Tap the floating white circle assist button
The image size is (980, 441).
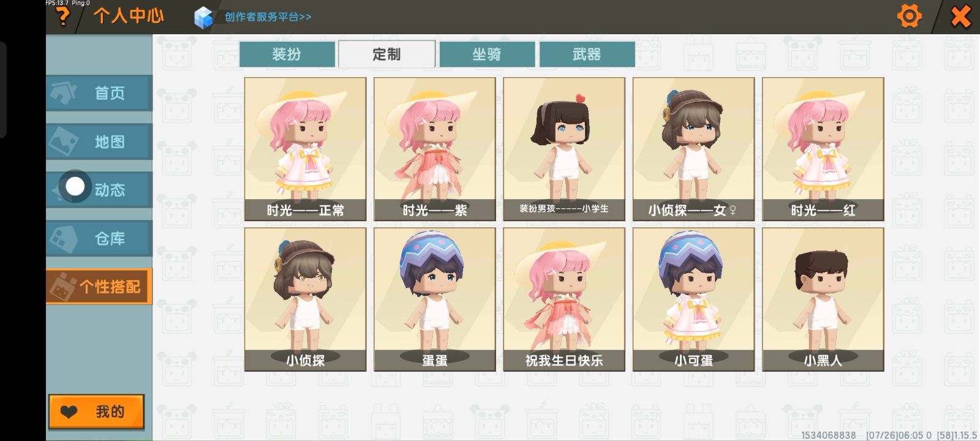75,187
